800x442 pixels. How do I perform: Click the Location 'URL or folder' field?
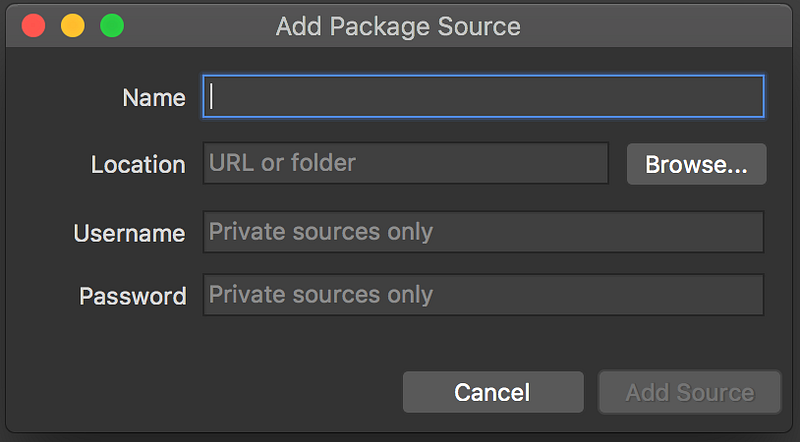pos(405,163)
